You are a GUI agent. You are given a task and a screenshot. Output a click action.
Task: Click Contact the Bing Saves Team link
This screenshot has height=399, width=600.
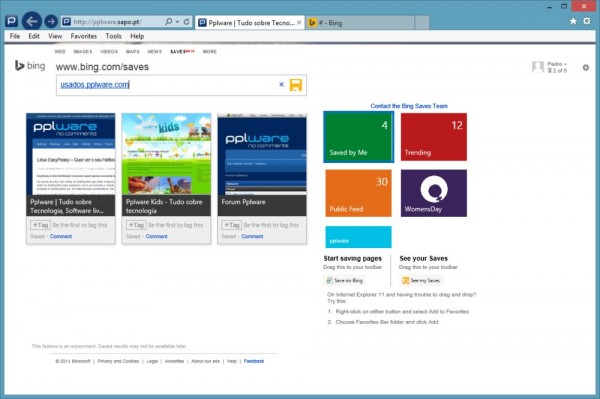click(409, 106)
